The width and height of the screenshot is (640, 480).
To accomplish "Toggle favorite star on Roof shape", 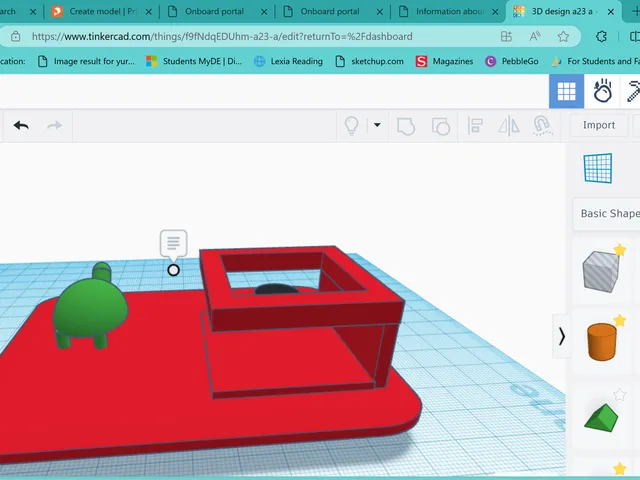I will (620, 394).
